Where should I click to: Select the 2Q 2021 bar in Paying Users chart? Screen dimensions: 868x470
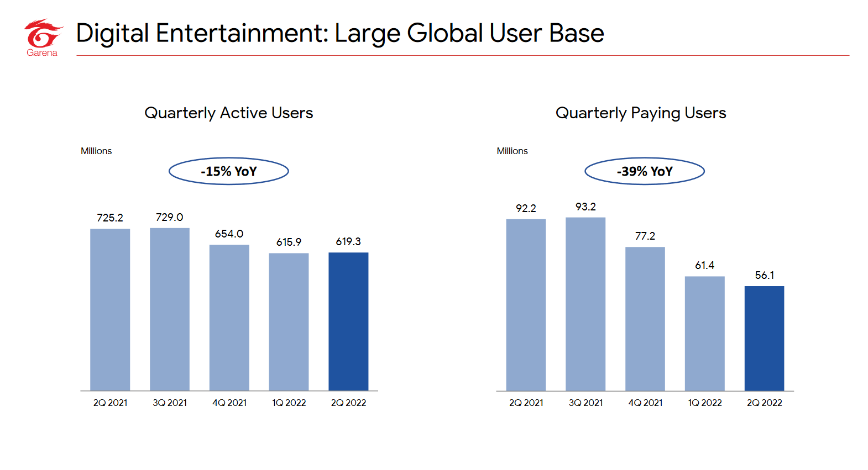pyautogui.click(x=526, y=305)
